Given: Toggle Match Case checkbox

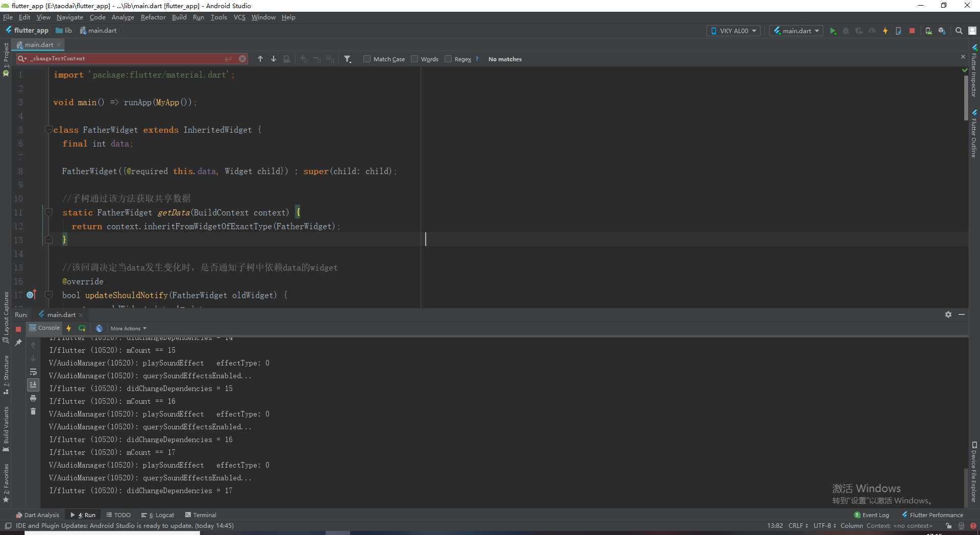Looking at the screenshot, I should tap(367, 59).
